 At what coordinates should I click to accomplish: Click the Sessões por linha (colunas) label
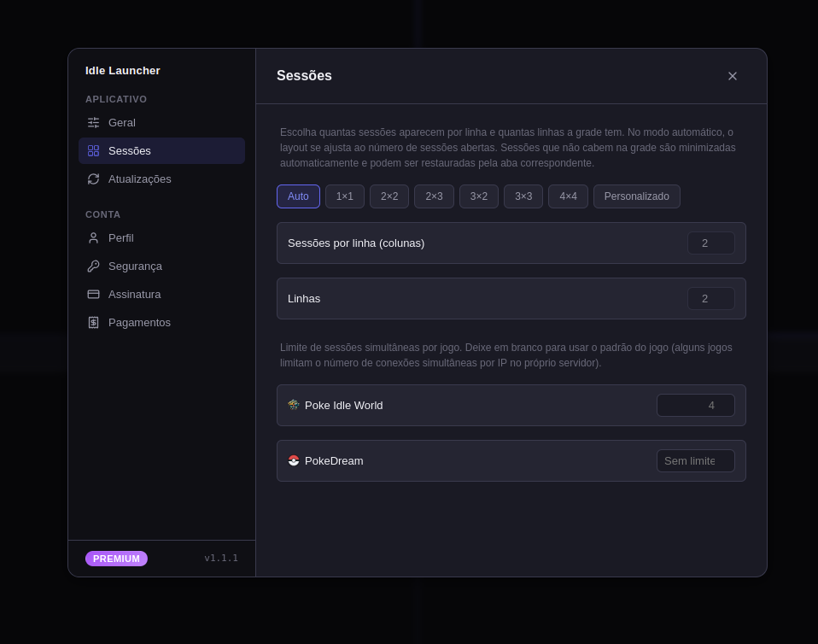tap(356, 243)
